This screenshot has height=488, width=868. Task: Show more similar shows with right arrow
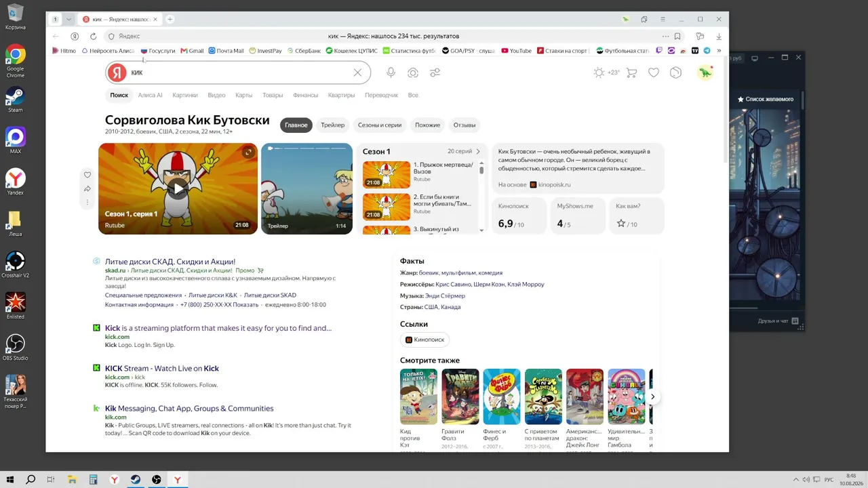point(652,396)
